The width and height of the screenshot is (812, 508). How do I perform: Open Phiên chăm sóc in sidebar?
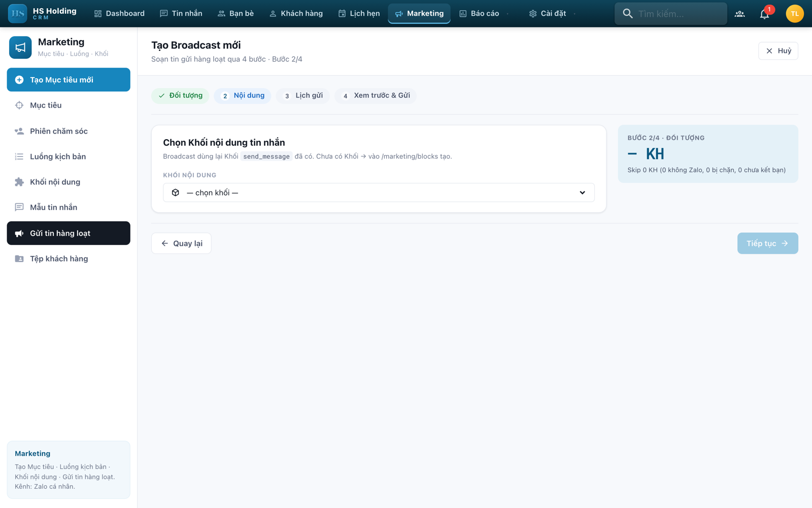click(69, 131)
